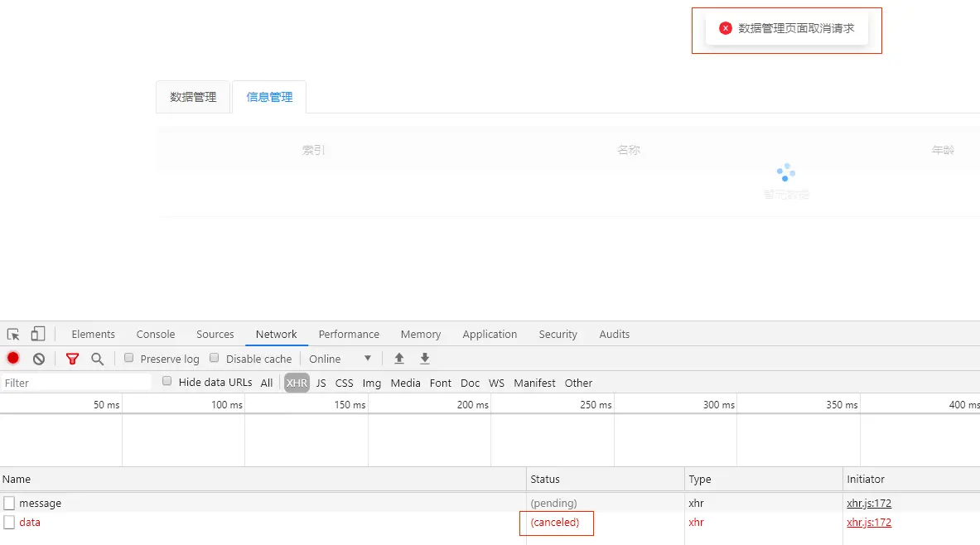Select the Network panel tab
980x545 pixels.
pos(276,335)
